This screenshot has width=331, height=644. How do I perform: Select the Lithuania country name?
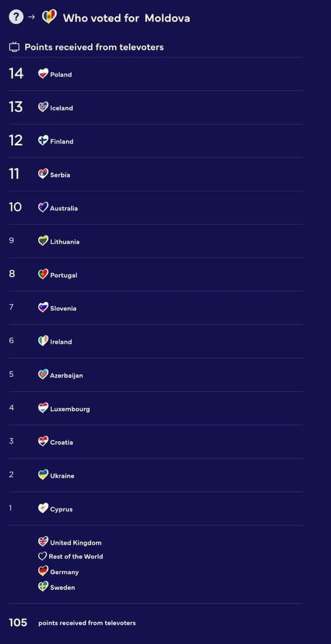pos(65,242)
